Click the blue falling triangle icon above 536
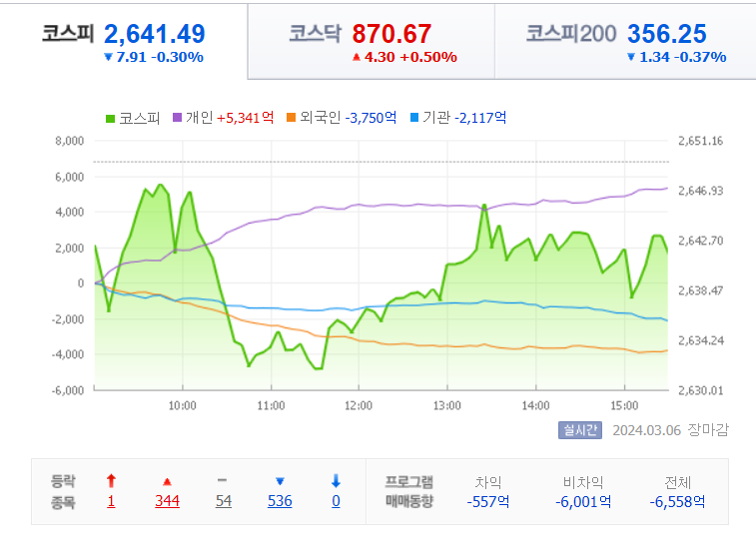The image size is (756, 553). (280, 481)
